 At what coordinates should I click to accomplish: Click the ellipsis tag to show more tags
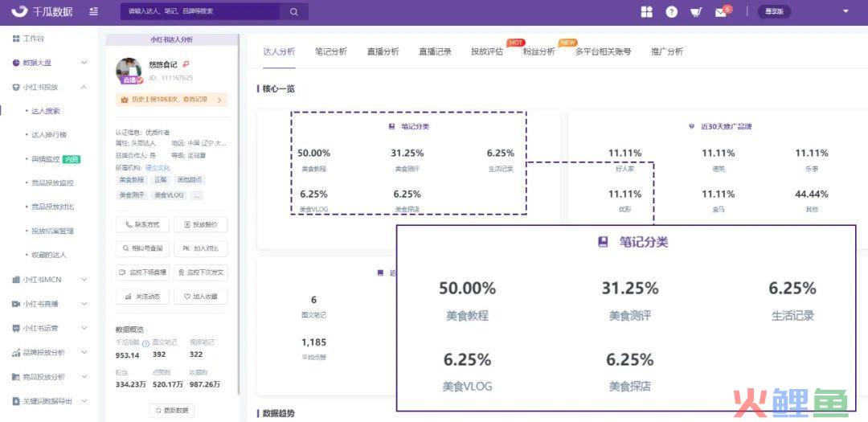pyautogui.click(x=197, y=195)
